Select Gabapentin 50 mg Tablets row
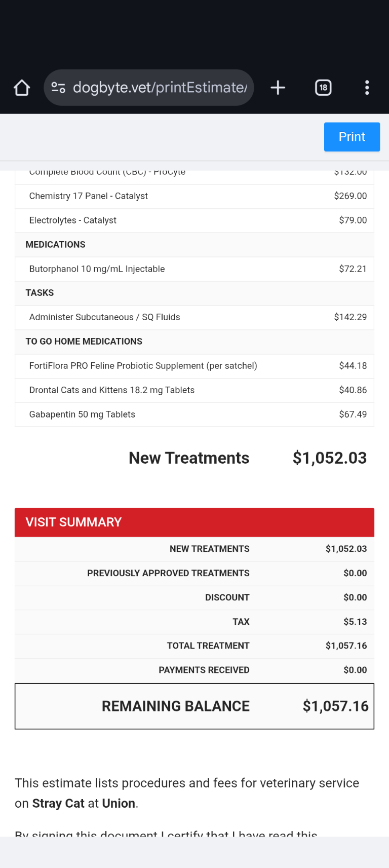Viewport: 389px width, 868px height. 194,414
